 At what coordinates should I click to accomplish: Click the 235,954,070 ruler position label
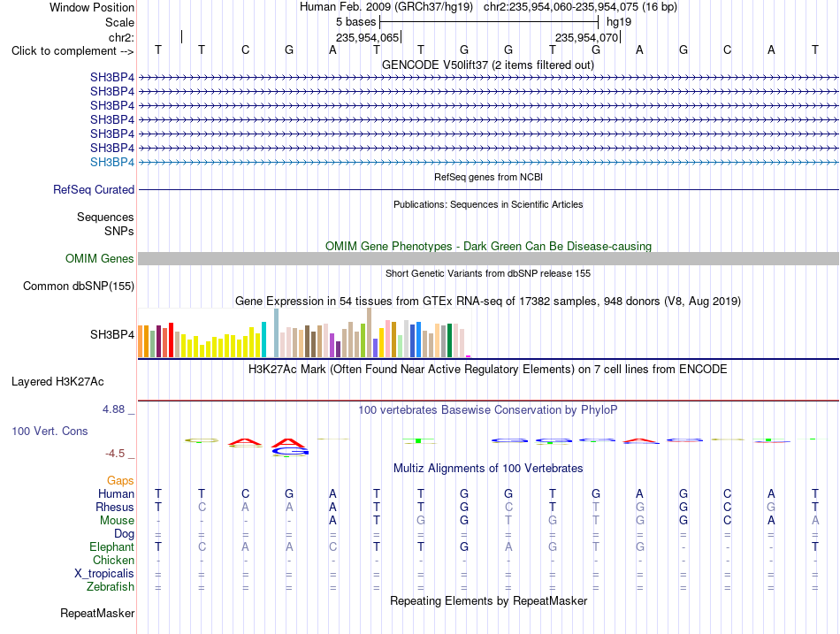586,37
